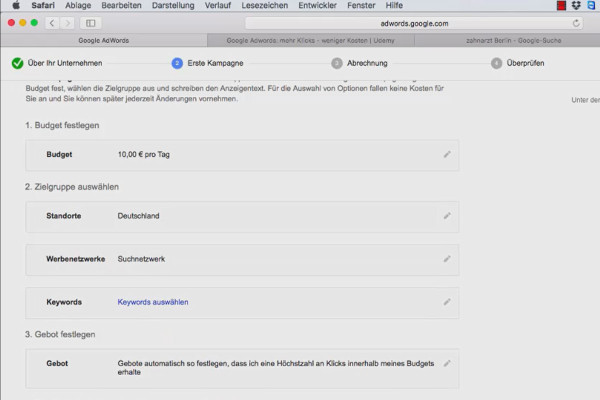
Task: Go to Über Ihr Unternehmen step
Action: click(x=65, y=63)
